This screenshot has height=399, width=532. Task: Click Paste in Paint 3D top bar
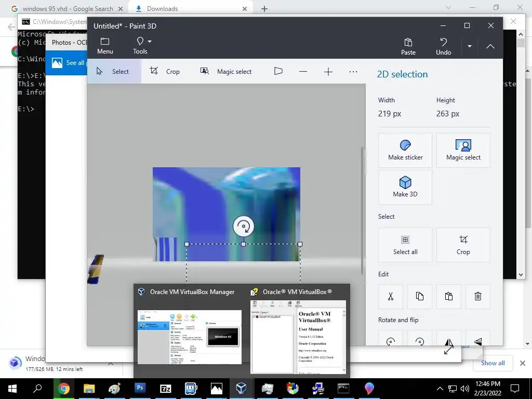(408, 46)
